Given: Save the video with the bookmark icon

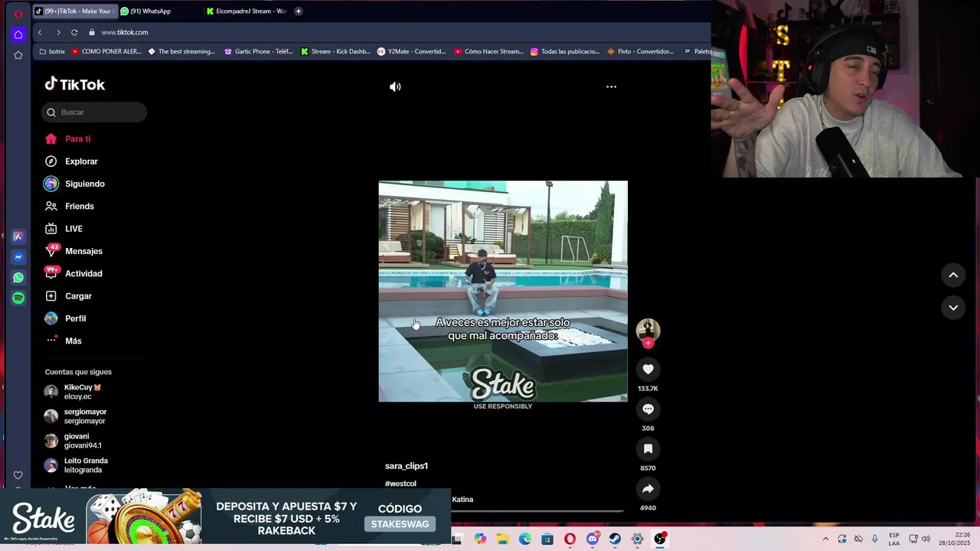Looking at the screenshot, I should [x=648, y=449].
